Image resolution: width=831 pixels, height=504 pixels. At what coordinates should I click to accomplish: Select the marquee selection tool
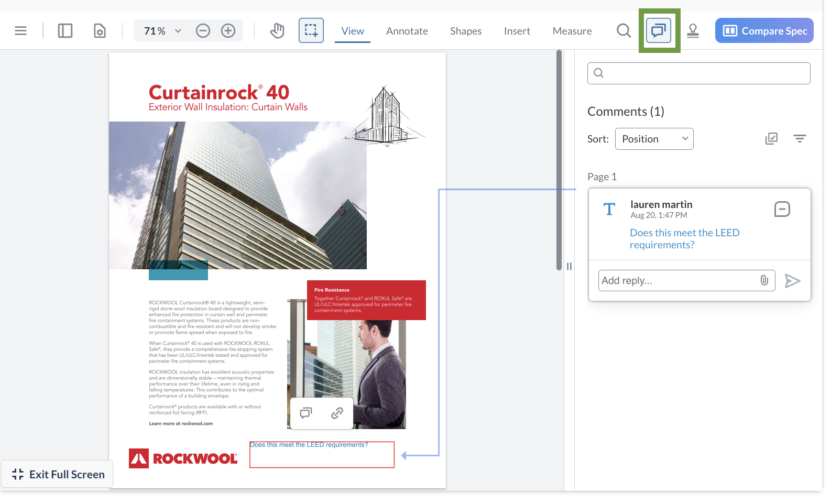pyautogui.click(x=311, y=30)
